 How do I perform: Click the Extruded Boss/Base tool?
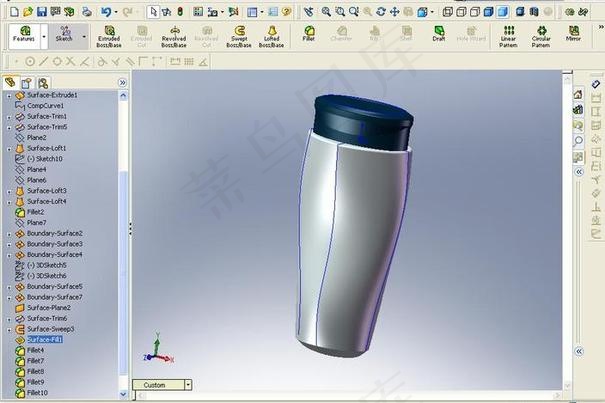tap(108, 36)
